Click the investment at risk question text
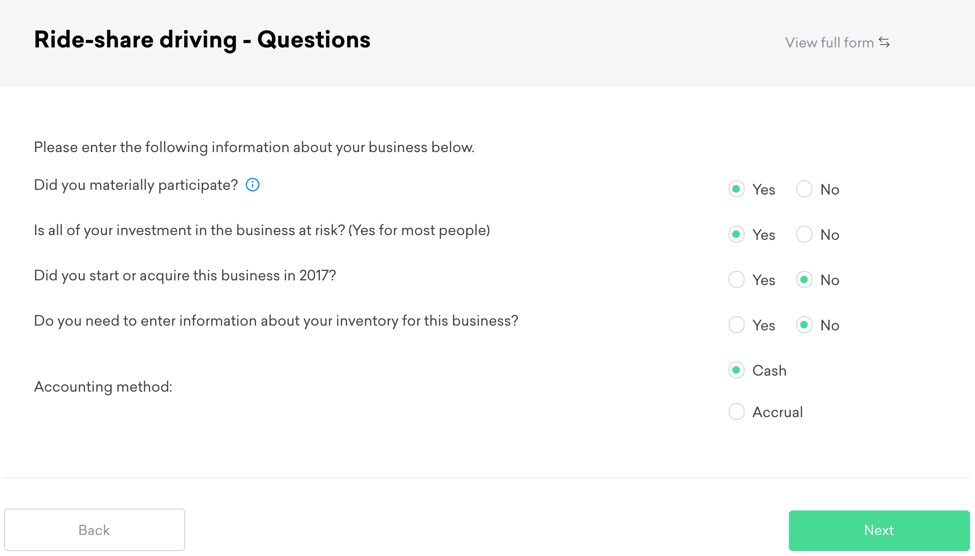The width and height of the screenshot is (975, 556). pyautogui.click(x=262, y=231)
